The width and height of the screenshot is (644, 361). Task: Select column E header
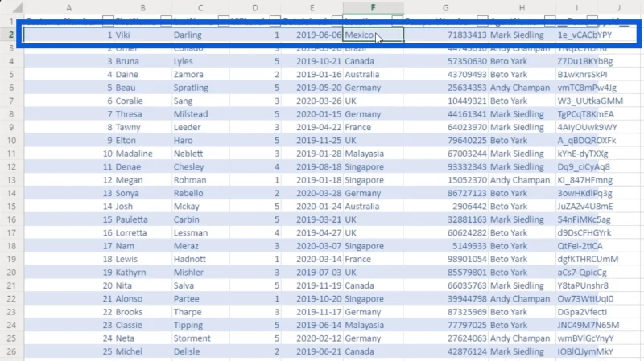coord(312,8)
